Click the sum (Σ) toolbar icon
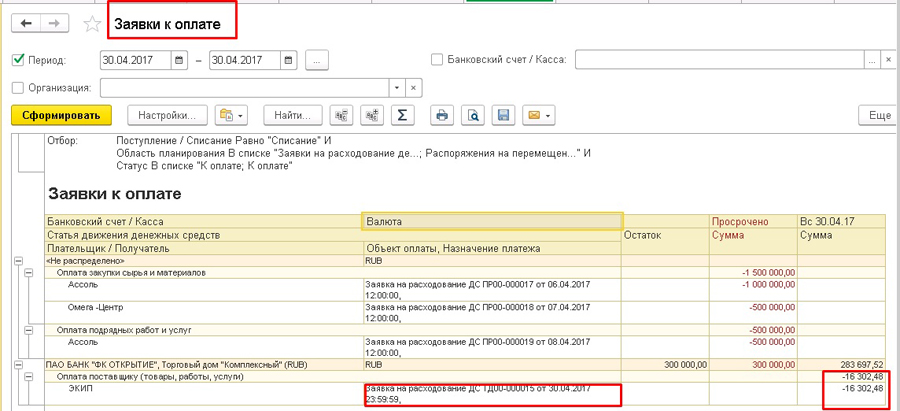The image size is (900, 411). click(401, 115)
